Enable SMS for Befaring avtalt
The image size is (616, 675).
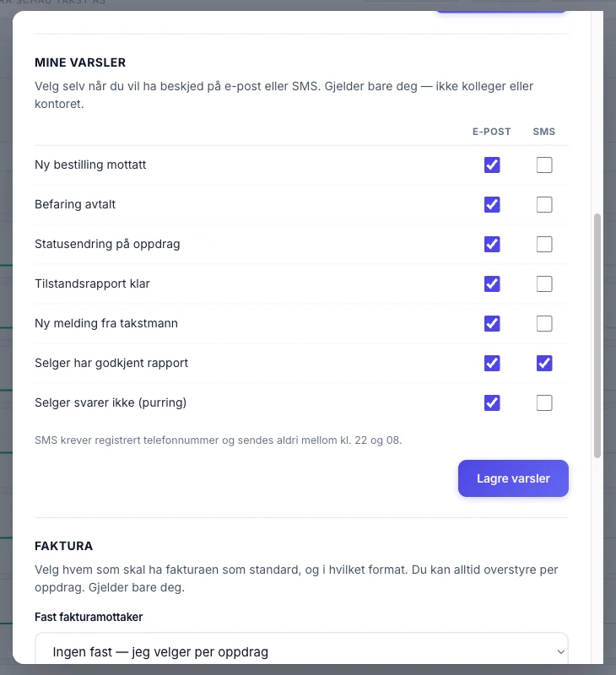coord(544,204)
